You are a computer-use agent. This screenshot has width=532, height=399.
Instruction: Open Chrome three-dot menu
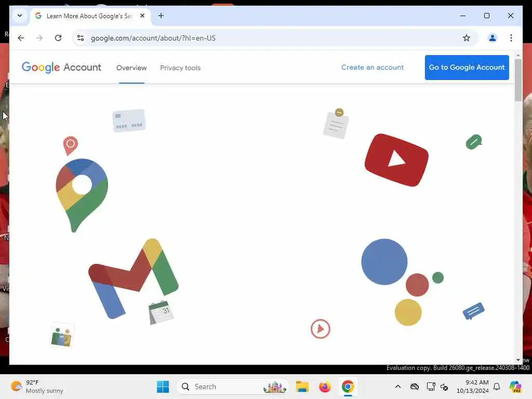point(511,38)
